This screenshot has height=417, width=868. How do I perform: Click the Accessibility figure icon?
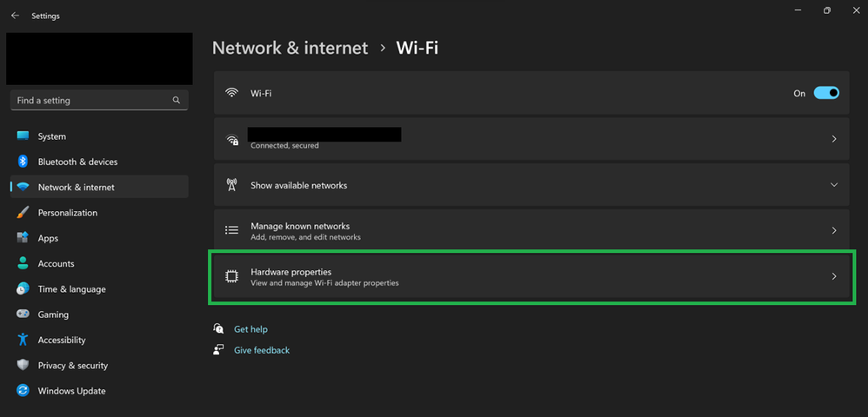pyautogui.click(x=23, y=340)
